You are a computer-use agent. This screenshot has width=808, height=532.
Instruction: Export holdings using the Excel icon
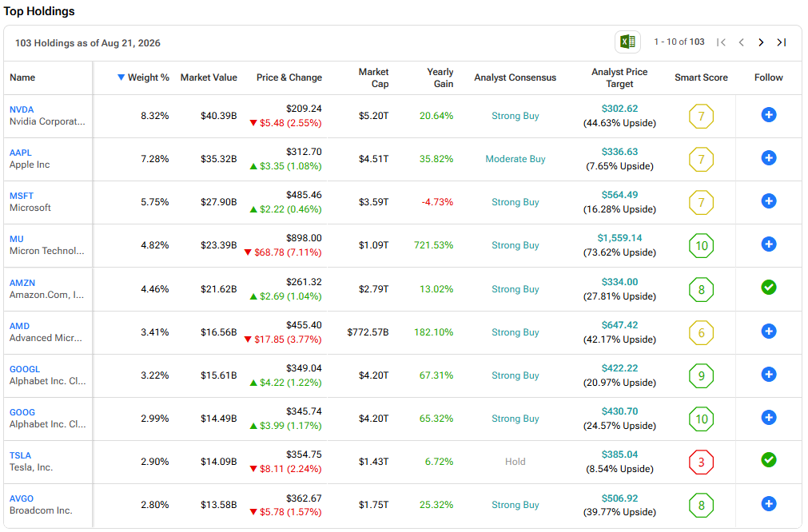[627, 42]
